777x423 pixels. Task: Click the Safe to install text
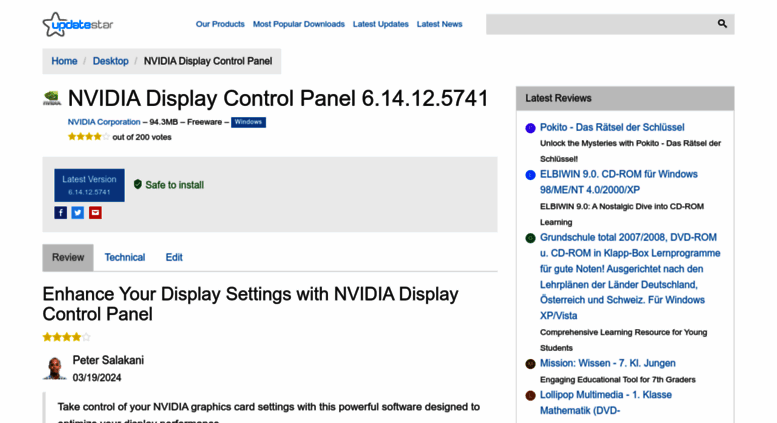174,185
